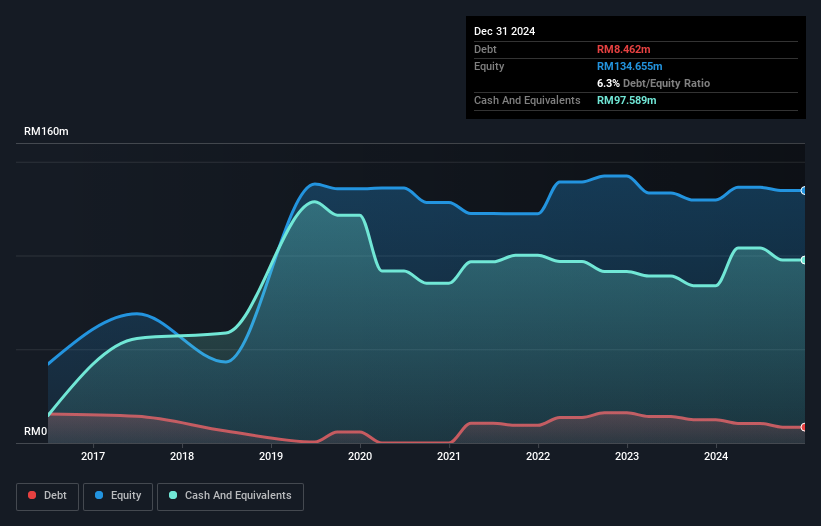
Task: Click the Equity end-point marker on the blue line
Action: pos(804,191)
